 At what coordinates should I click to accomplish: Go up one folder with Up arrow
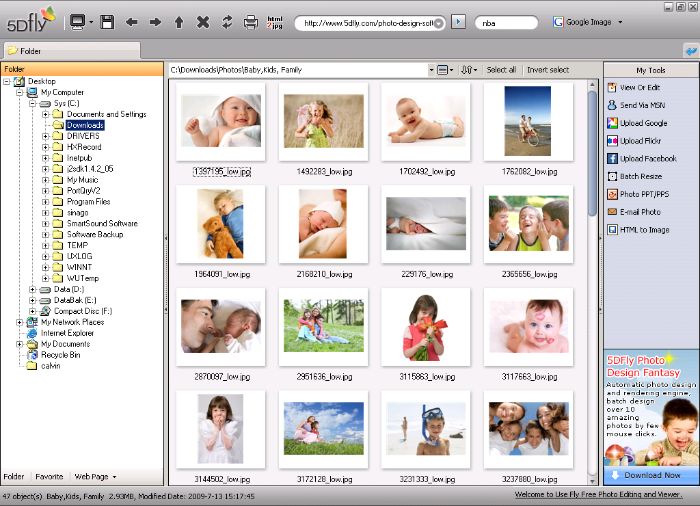(179, 21)
